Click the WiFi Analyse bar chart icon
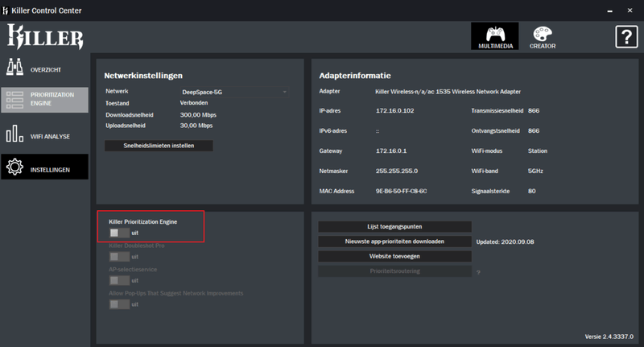The height and width of the screenshot is (347, 644). pyautogui.click(x=14, y=134)
